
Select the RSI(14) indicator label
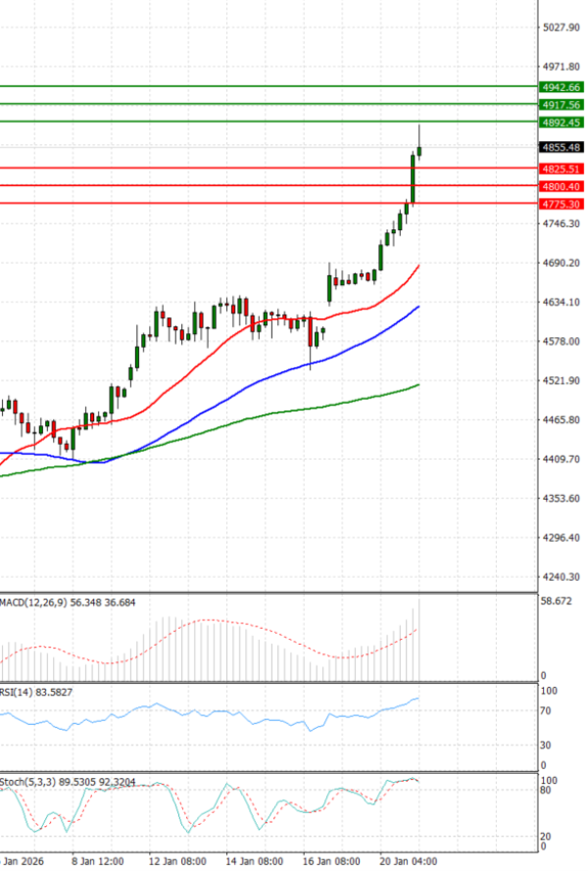(22, 693)
